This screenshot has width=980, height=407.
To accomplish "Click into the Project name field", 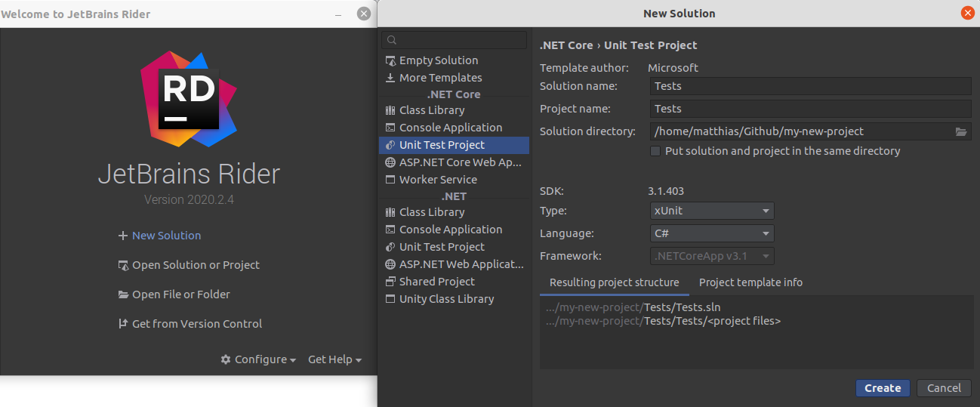I will click(x=811, y=109).
